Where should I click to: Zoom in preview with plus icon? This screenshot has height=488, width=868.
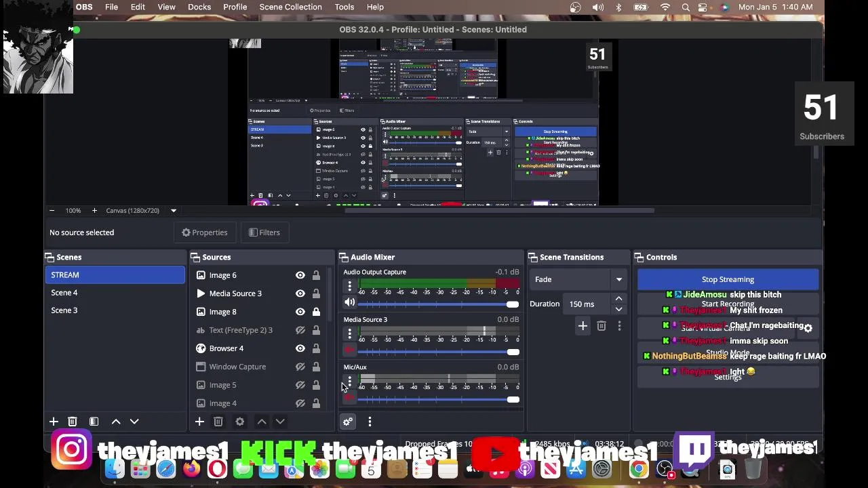[94, 210]
